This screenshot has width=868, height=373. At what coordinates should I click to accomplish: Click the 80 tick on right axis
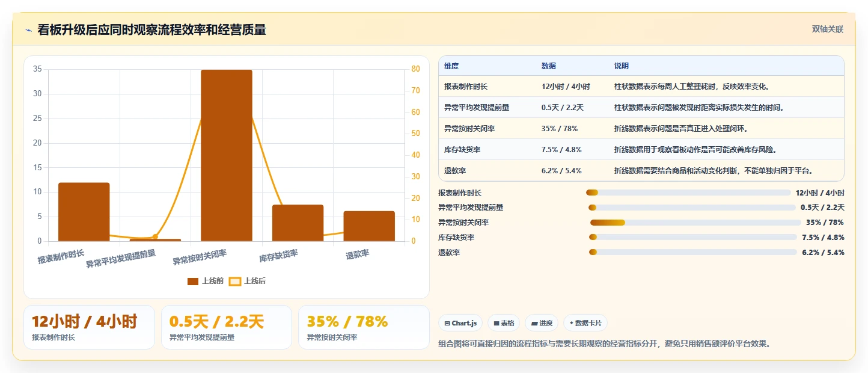(x=415, y=69)
